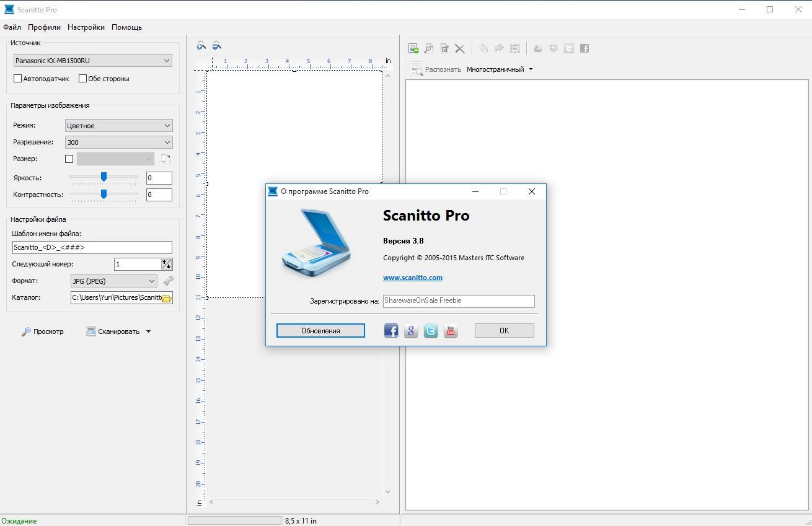Click the zoom out magnifier icon

pos(216,45)
